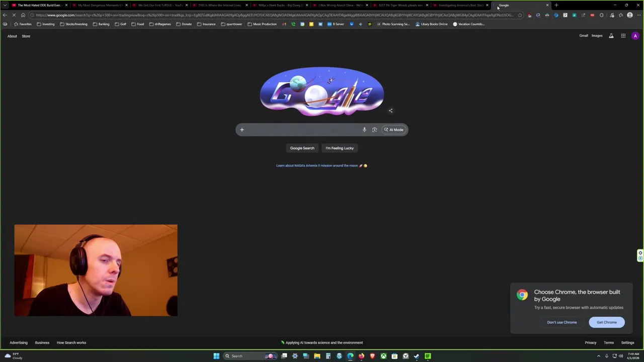Open How Search works link
This screenshot has height=362, width=644.
[71, 343]
